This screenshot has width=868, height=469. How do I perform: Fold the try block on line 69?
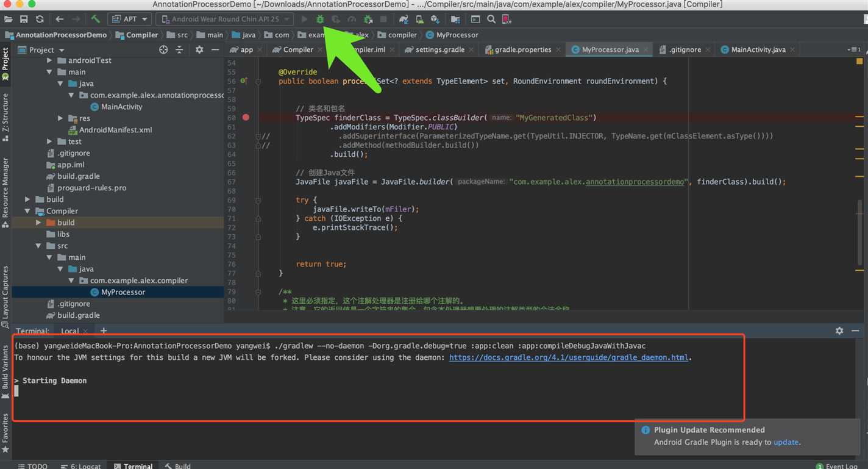(258, 200)
